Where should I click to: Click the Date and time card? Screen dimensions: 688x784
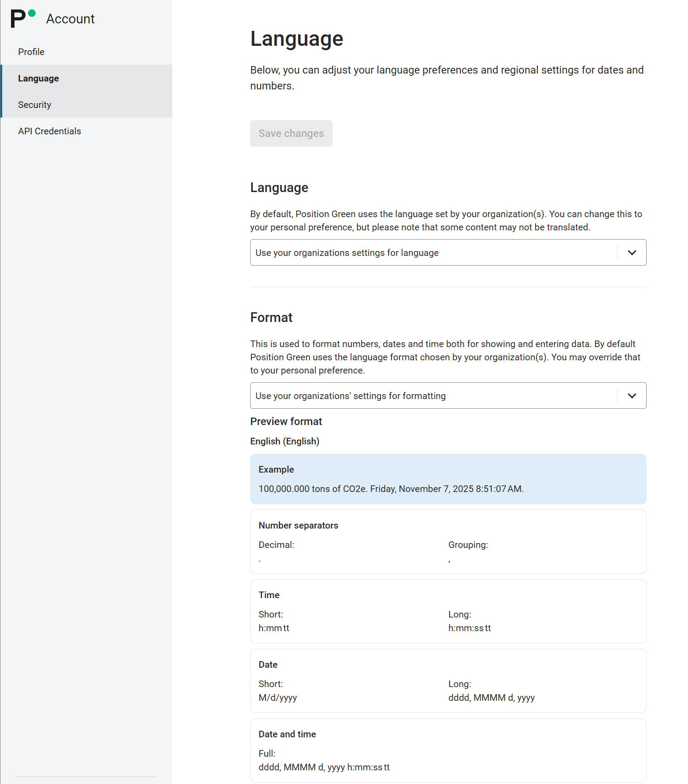448,751
